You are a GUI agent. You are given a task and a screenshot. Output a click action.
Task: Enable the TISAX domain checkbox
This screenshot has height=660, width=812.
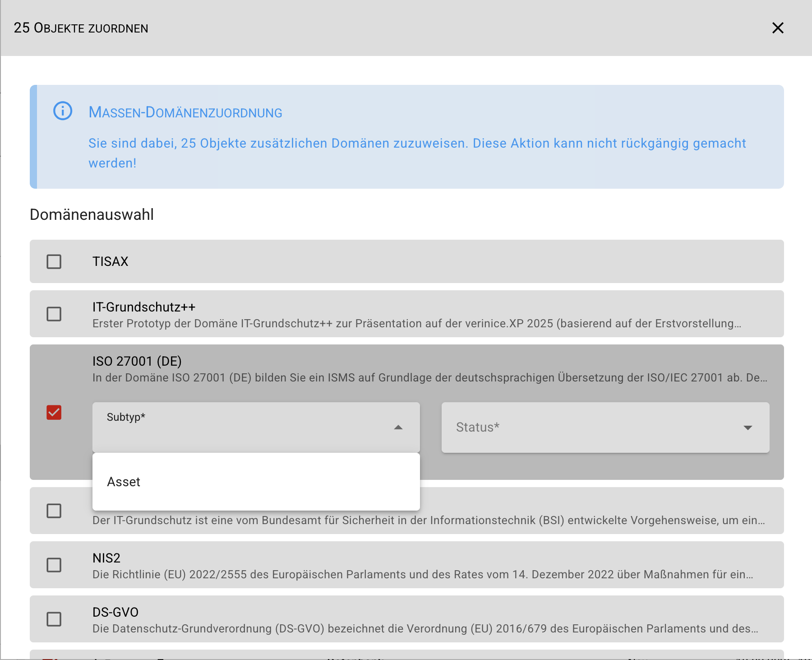click(54, 261)
